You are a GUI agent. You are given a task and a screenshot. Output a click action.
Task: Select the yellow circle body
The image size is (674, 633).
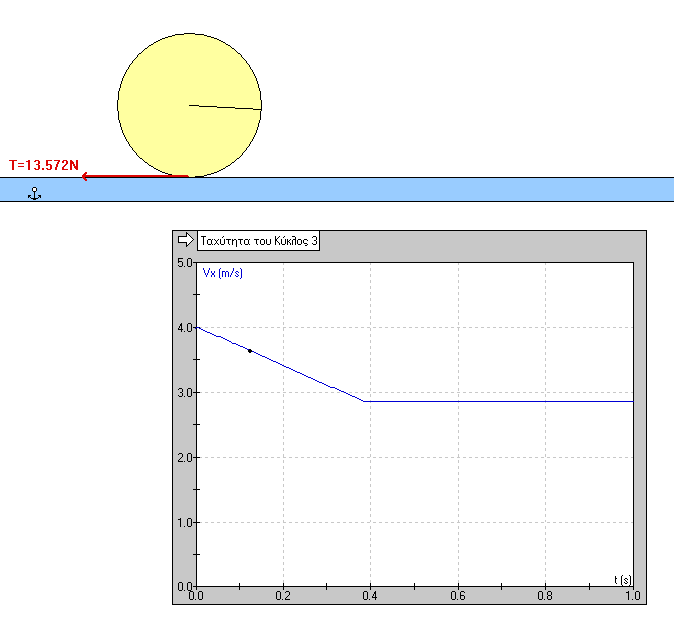(x=190, y=105)
